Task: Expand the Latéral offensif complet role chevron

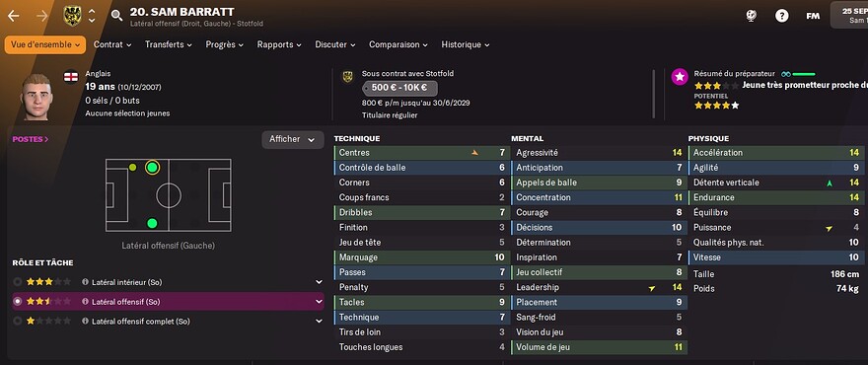Action: 319,321
